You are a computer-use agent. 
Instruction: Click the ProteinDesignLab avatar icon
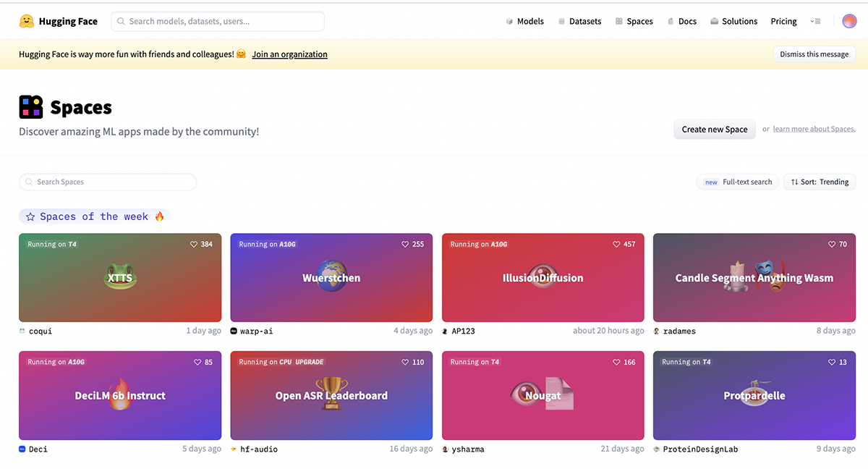657,449
